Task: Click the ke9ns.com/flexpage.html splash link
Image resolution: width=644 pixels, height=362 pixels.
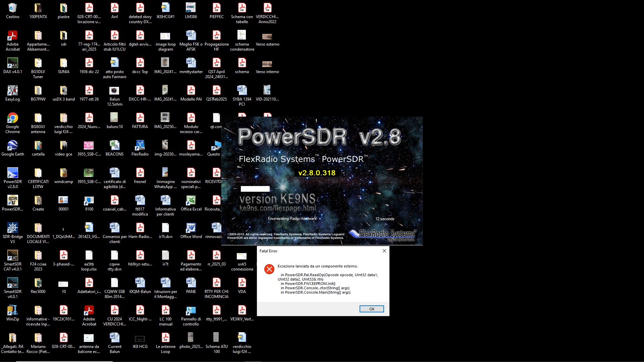Action: pyautogui.click(x=278, y=208)
